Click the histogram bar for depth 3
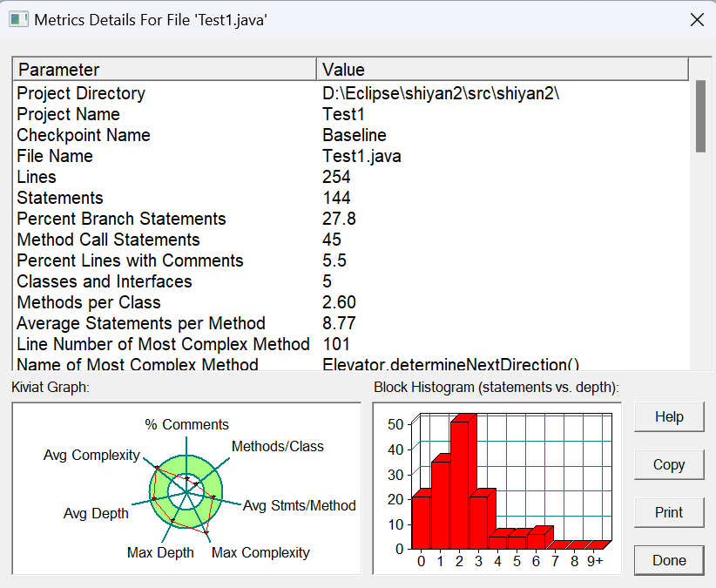This screenshot has height=588, width=716. click(x=478, y=523)
